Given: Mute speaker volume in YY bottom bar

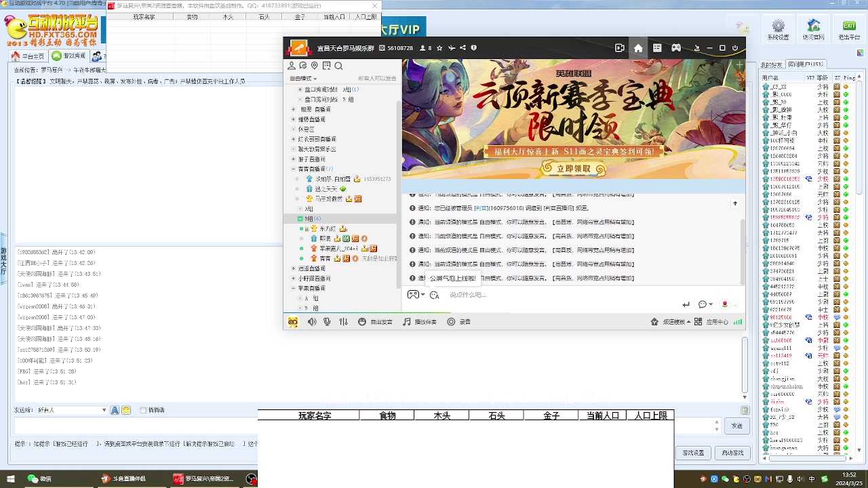Looking at the screenshot, I should pyautogui.click(x=312, y=322).
